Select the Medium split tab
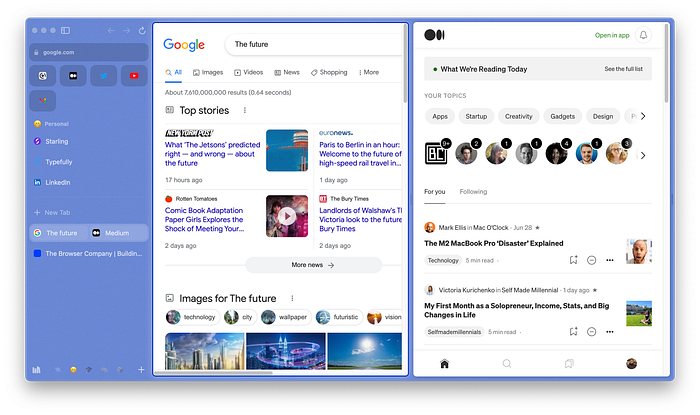 (x=118, y=233)
